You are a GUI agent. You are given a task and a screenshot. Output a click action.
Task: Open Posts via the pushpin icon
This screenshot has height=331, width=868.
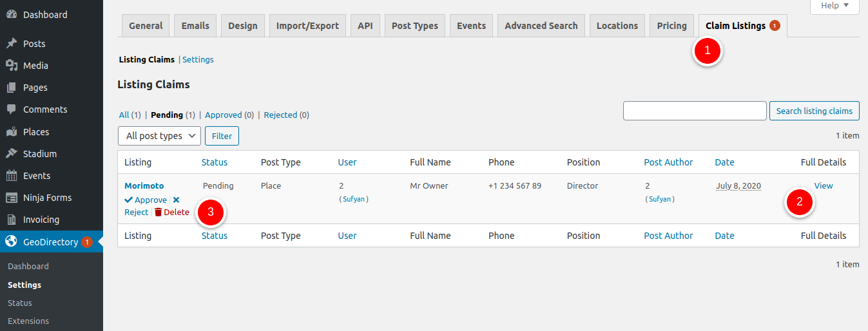point(12,44)
